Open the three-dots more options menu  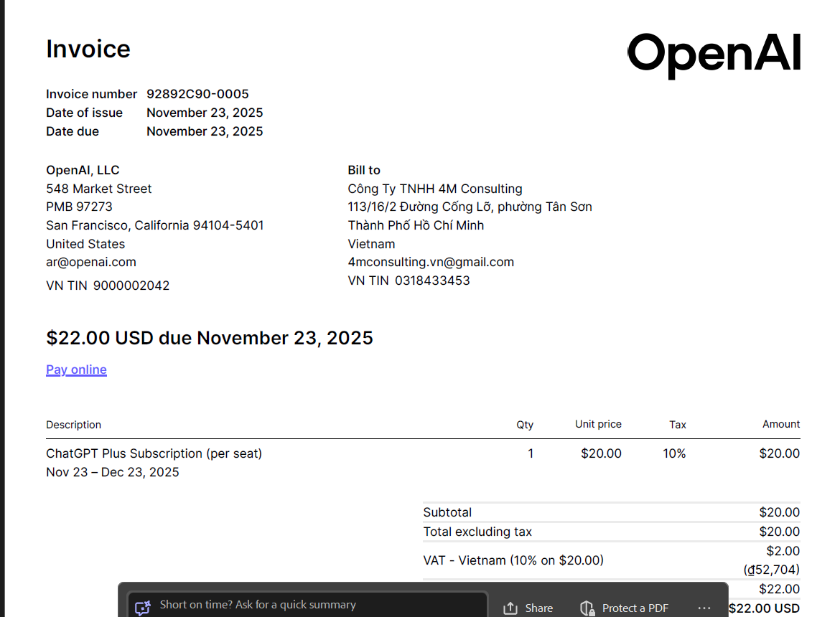704,608
